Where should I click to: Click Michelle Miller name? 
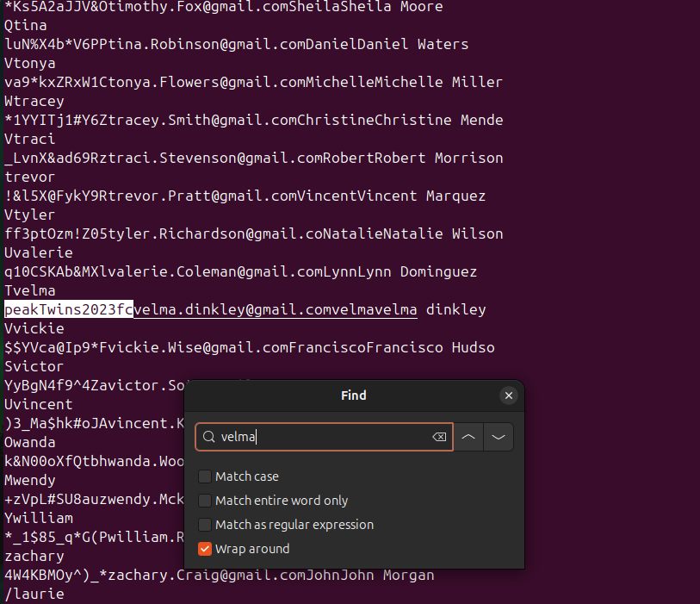tap(439, 82)
